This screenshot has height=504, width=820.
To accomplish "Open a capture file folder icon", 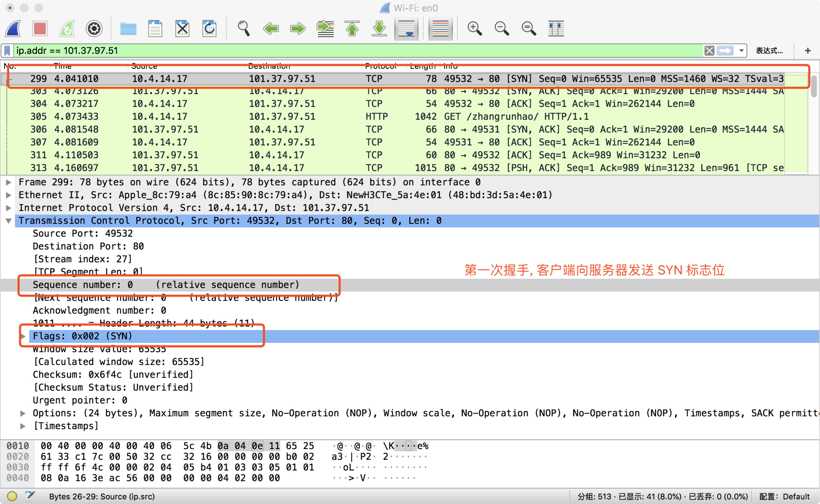I will (x=128, y=29).
